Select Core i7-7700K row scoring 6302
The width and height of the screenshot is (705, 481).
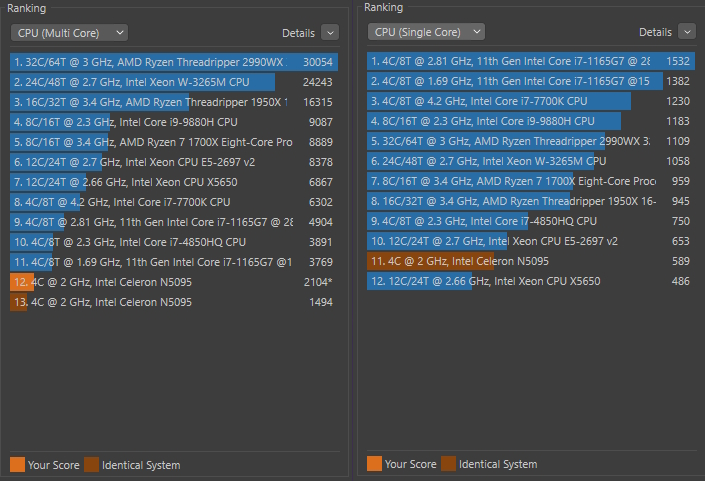[174, 202]
